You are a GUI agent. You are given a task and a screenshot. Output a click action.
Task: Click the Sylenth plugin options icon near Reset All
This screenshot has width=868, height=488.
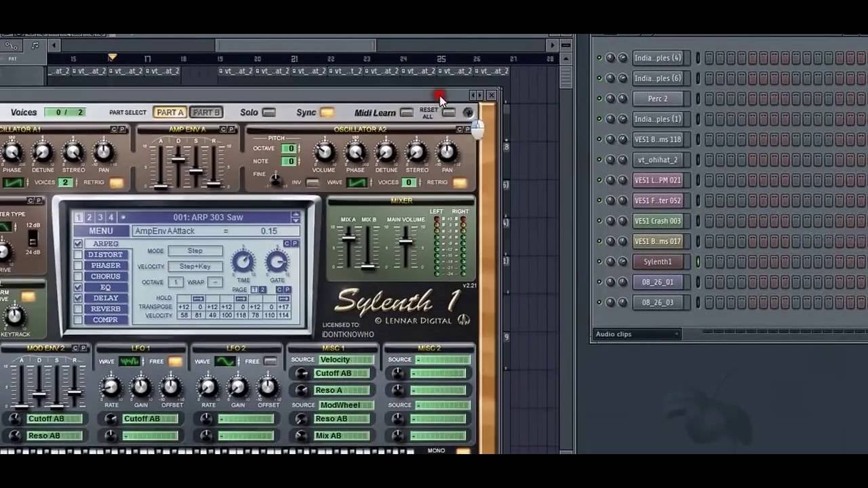(x=468, y=113)
